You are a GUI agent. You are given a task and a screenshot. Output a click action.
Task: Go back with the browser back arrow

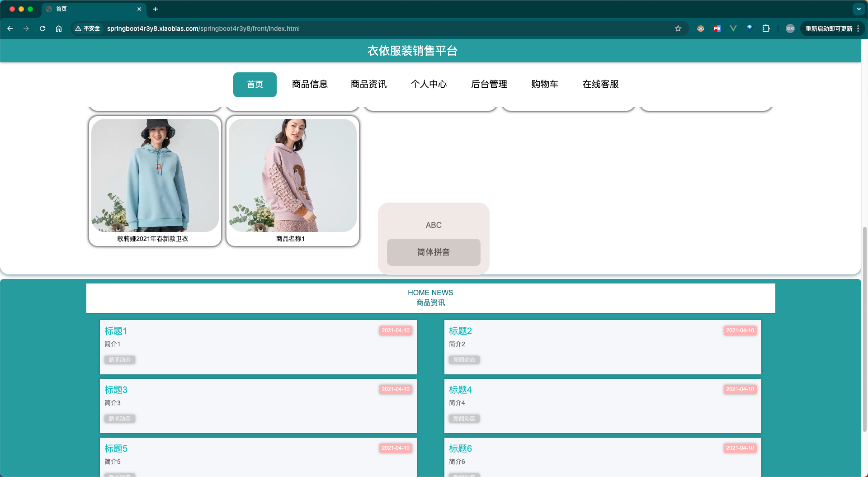pyautogui.click(x=10, y=28)
